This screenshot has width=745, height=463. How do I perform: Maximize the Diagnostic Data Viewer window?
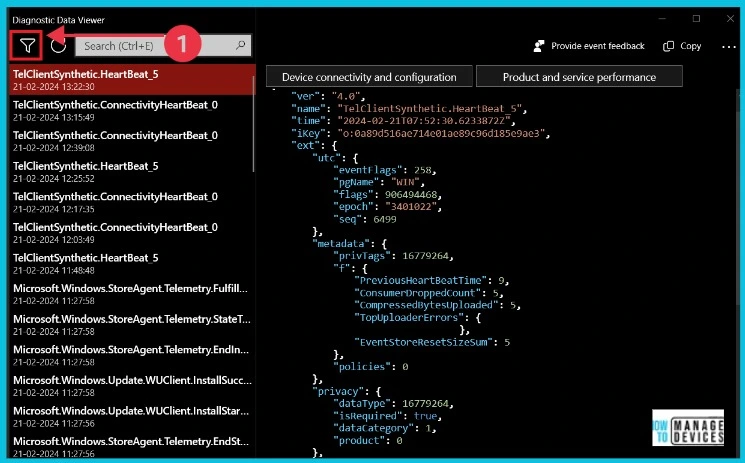pyautogui.click(x=696, y=19)
